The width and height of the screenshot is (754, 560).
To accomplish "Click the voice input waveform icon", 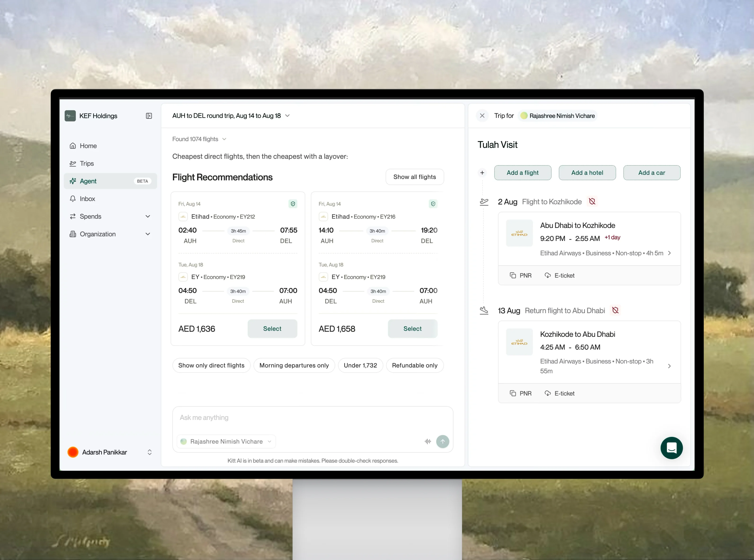I will pyautogui.click(x=428, y=441).
